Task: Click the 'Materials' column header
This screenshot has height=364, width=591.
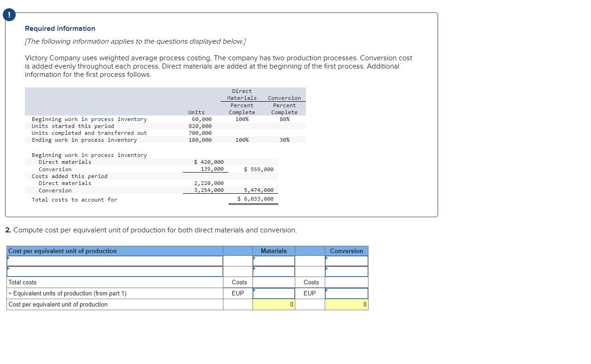Action: click(274, 251)
